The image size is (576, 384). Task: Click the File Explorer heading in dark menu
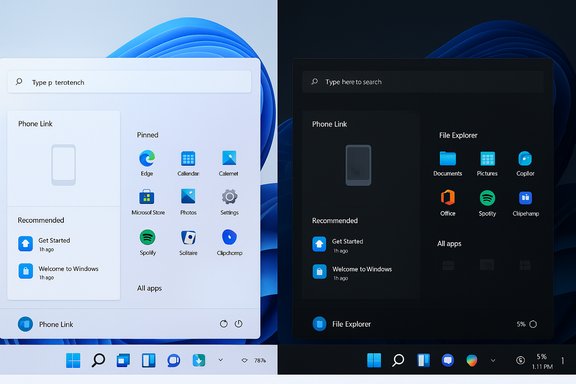tap(458, 135)
